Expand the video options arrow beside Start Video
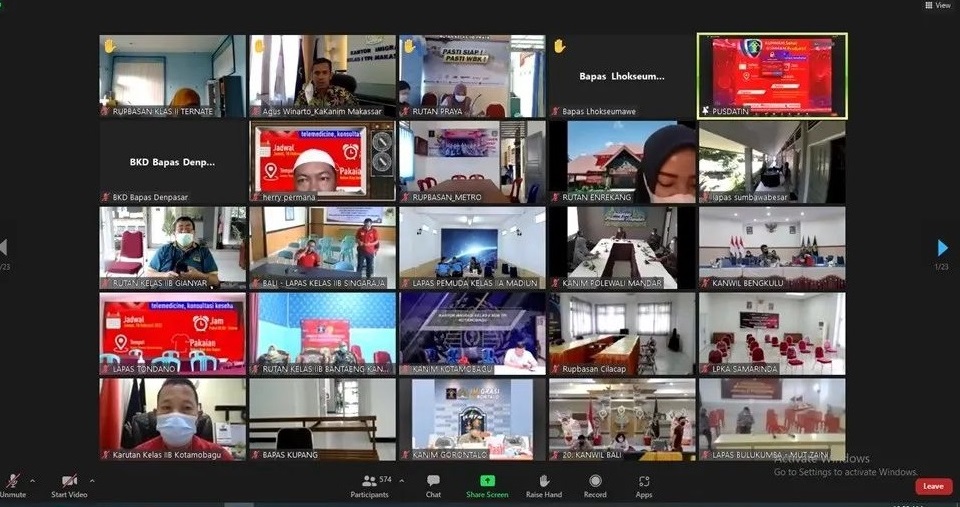The height and width of the screenshot is (507, 960). point(92,481)
